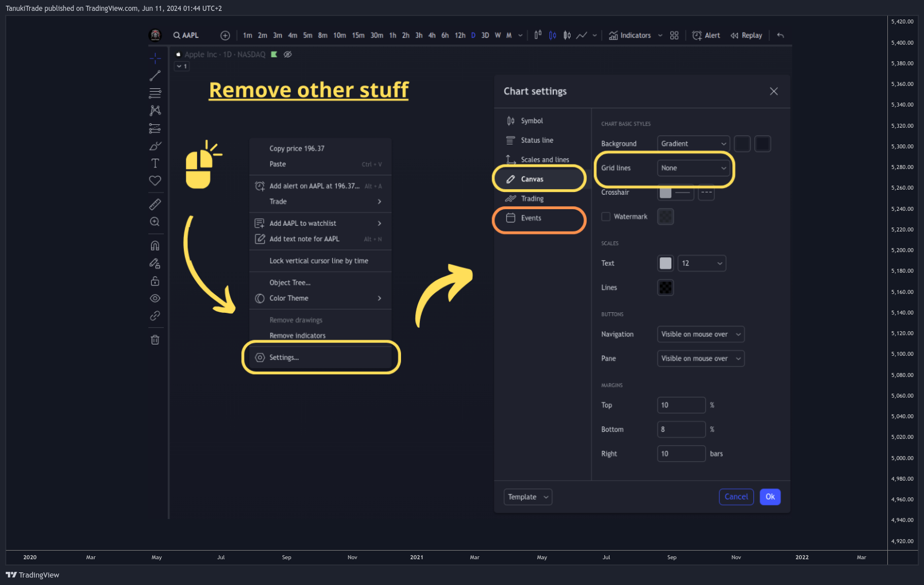Click the link icon in left toolbar
This screenshot has width=924, height=585.
point(155,316)
